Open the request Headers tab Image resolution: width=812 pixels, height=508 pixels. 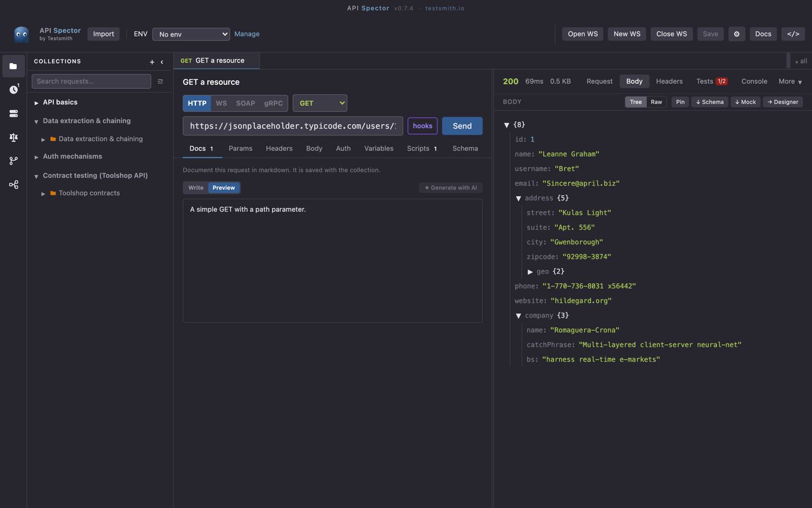[x=279, y=148]
